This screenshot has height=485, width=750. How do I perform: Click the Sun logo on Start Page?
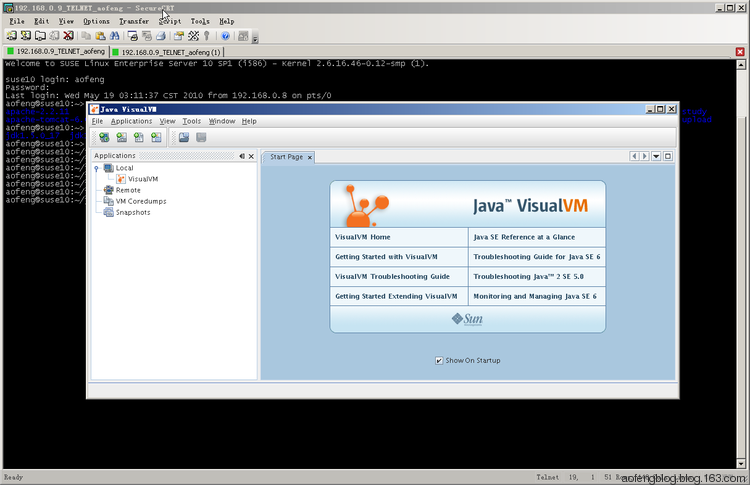tap(467, 319)
